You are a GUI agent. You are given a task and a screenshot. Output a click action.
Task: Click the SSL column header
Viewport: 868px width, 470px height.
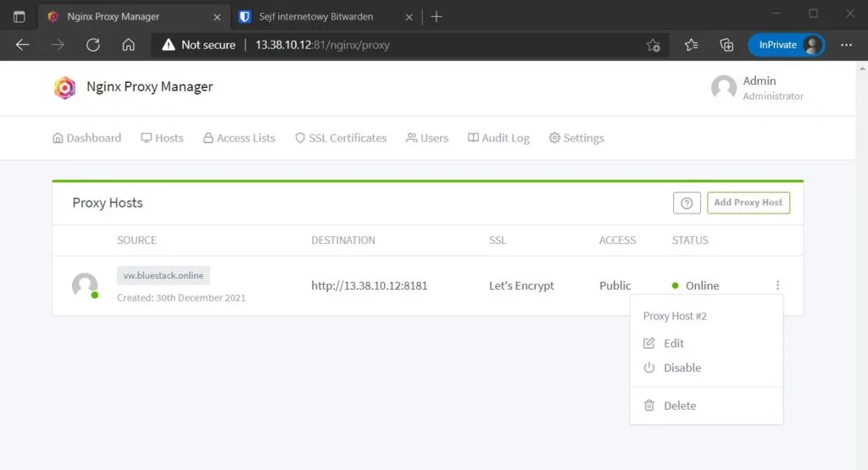[x=498, y=241]
